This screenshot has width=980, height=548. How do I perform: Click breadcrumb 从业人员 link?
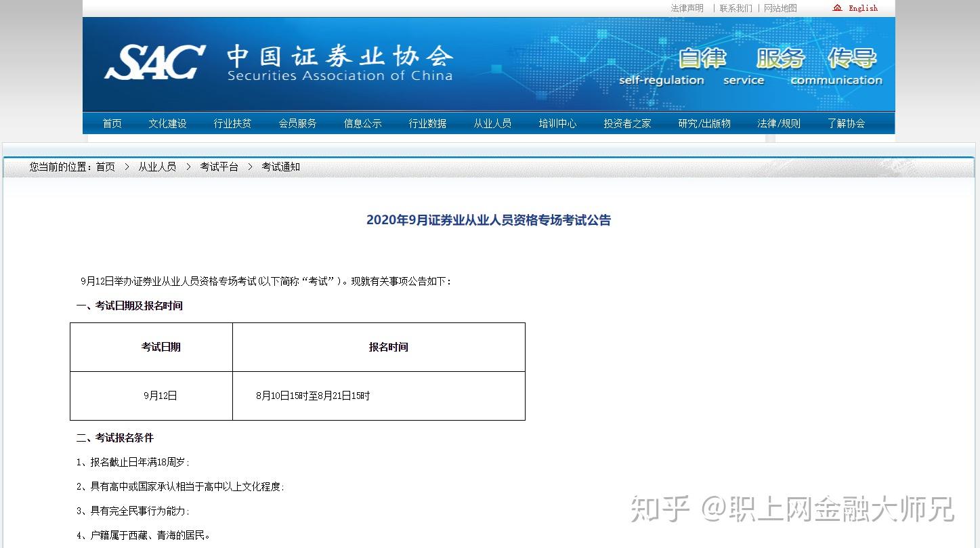click(x=157, y=167)
